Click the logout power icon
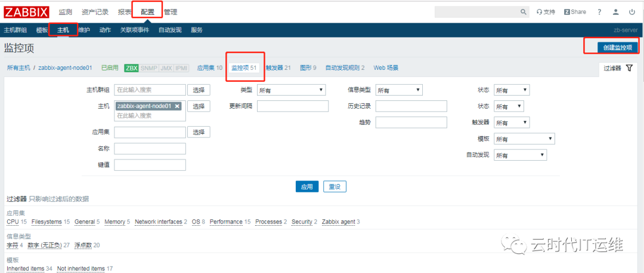This screenshot has height=273, width=644. [x=632, y=12]
